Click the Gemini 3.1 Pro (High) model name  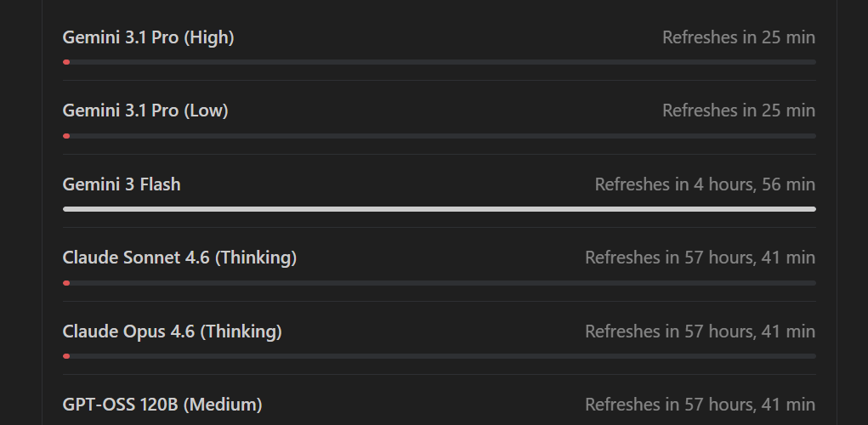pos(148,37)
